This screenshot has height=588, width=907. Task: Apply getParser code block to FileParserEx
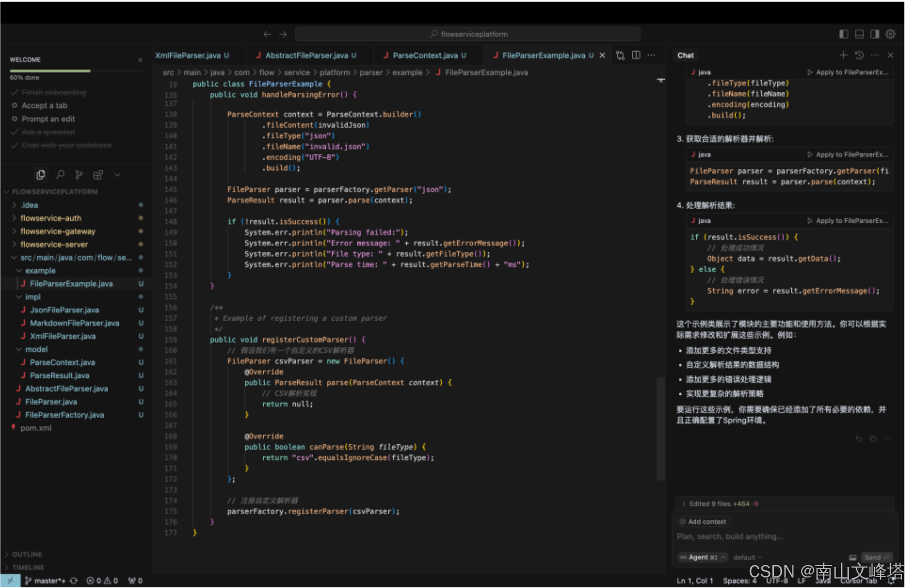tap(847, 154)
